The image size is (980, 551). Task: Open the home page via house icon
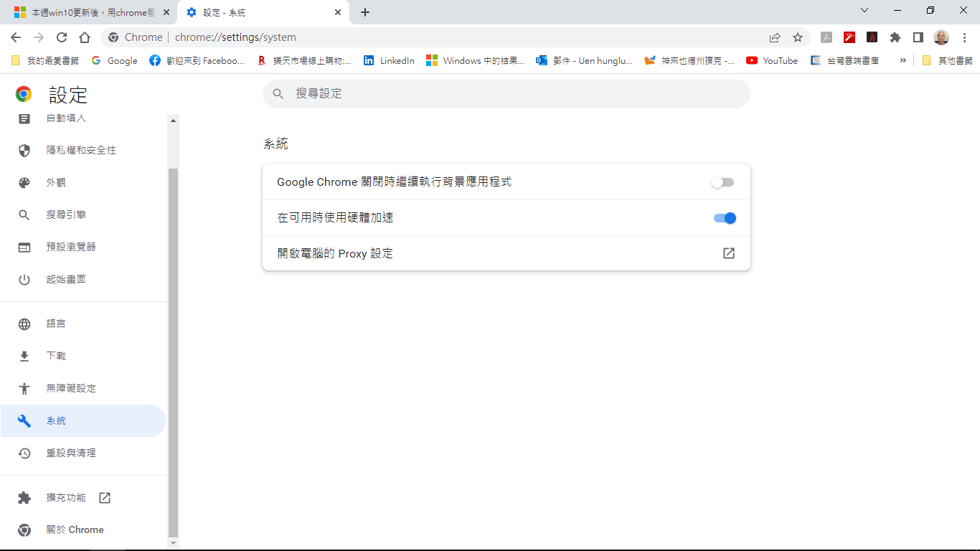click(85, 37)
